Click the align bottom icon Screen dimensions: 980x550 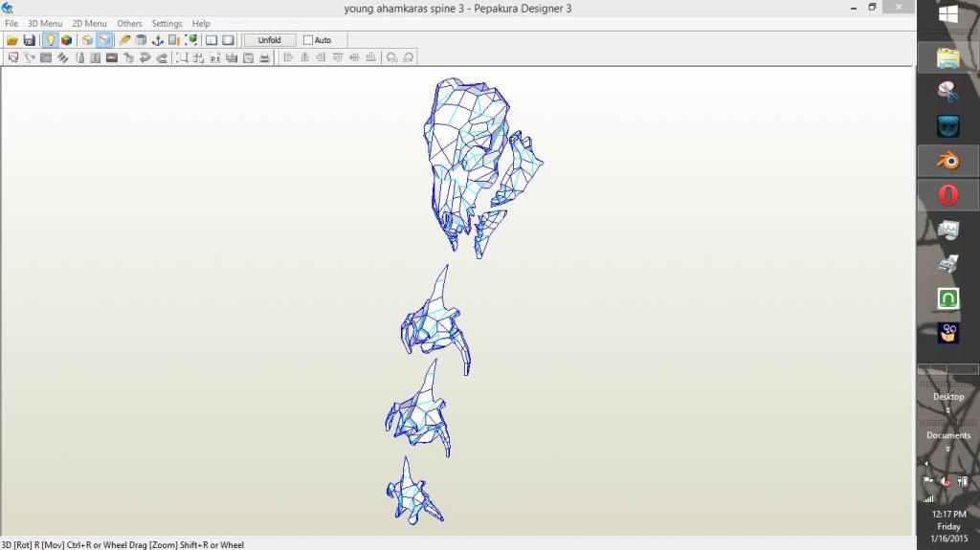[x=370, y=57]
